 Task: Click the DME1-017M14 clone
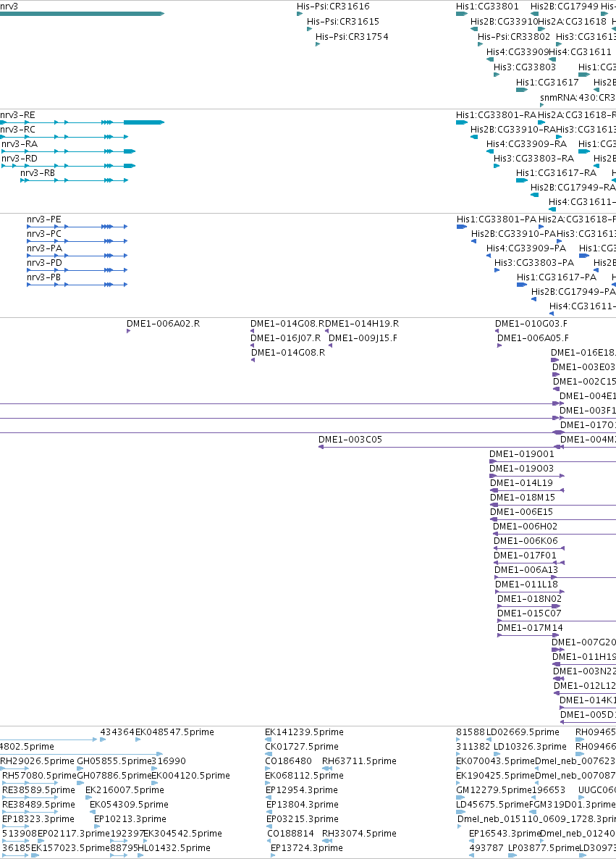(x=529, y=629)
